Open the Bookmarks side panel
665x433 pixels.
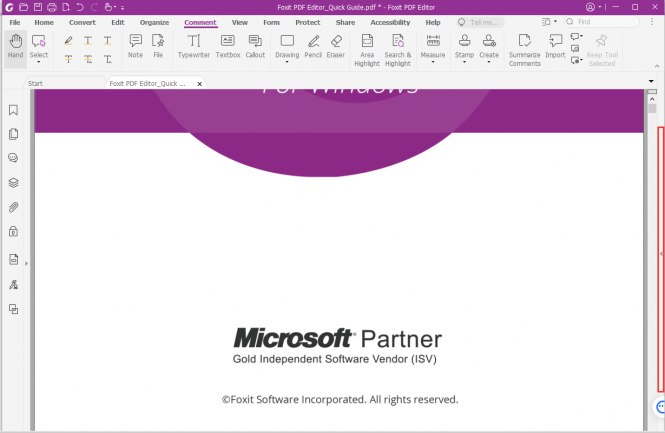point(14,110)
